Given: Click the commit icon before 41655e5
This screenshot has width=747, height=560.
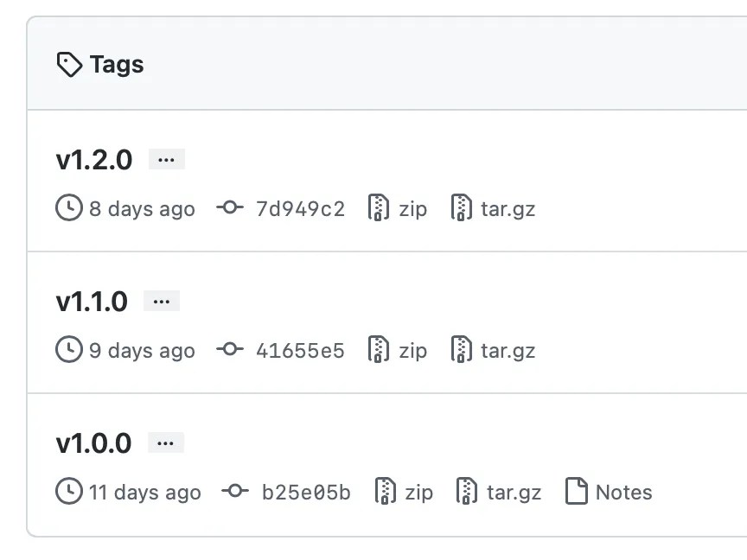Looking at the screenshot, I should pos(230,350).
